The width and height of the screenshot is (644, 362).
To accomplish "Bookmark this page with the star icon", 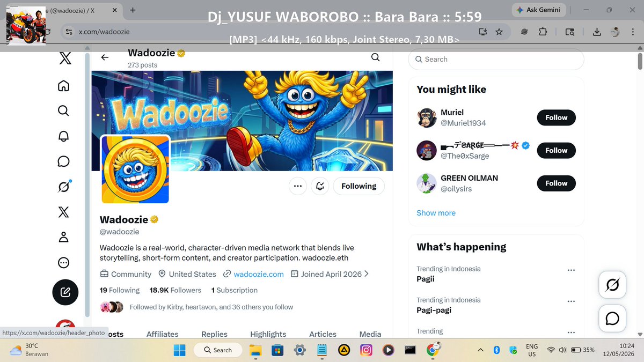I will [499, 32].
